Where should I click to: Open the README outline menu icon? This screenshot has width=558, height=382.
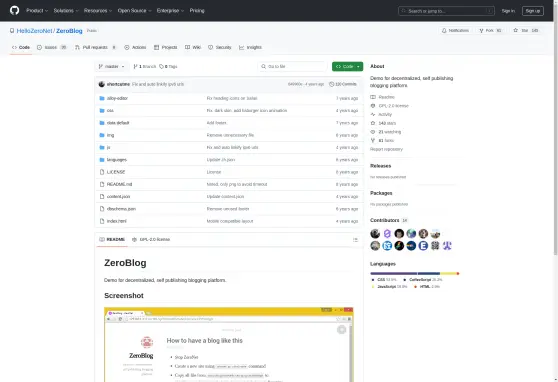pos(355,240)
